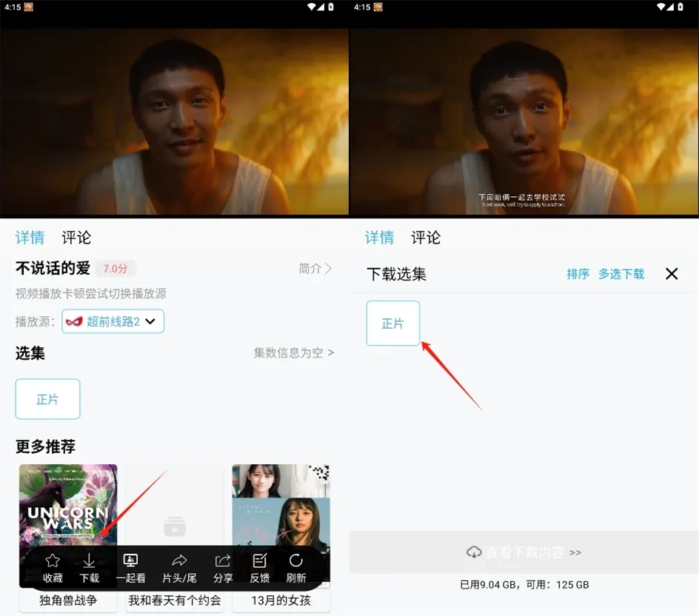This screenshot has width=699, height=616.
Task: Open the 一起看 watch-together icon
Action: pyautogui.click(x=130, y=561)
